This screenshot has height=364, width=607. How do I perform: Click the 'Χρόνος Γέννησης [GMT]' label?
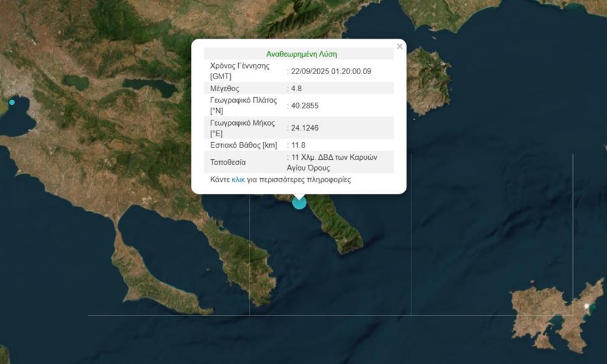click(x=239, y=71)
